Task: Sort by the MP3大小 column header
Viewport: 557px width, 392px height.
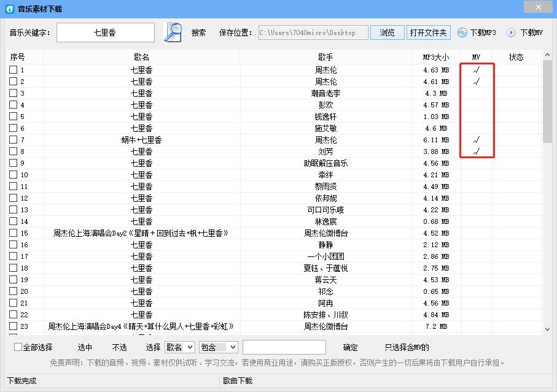Action: click(434, 56)
